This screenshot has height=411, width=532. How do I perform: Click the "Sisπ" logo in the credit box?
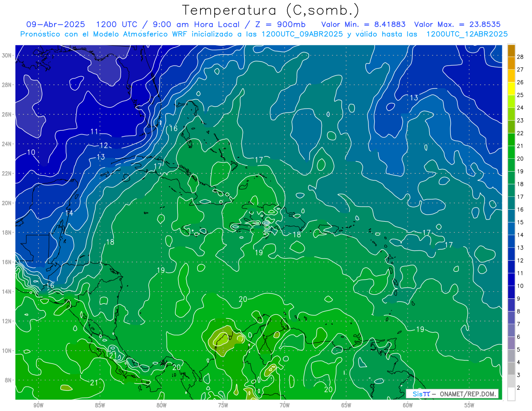point(421,394)
